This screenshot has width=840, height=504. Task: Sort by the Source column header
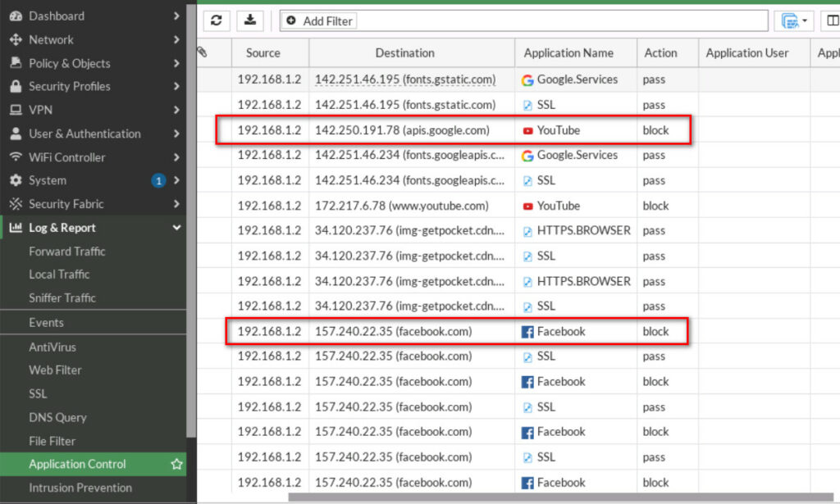pos(262,52)
